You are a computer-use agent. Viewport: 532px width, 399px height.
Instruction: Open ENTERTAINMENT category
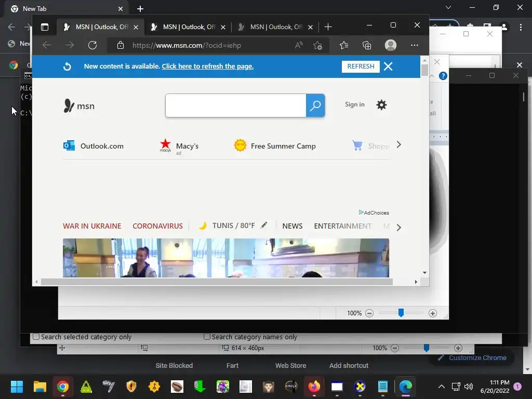[x=343, y=226]
